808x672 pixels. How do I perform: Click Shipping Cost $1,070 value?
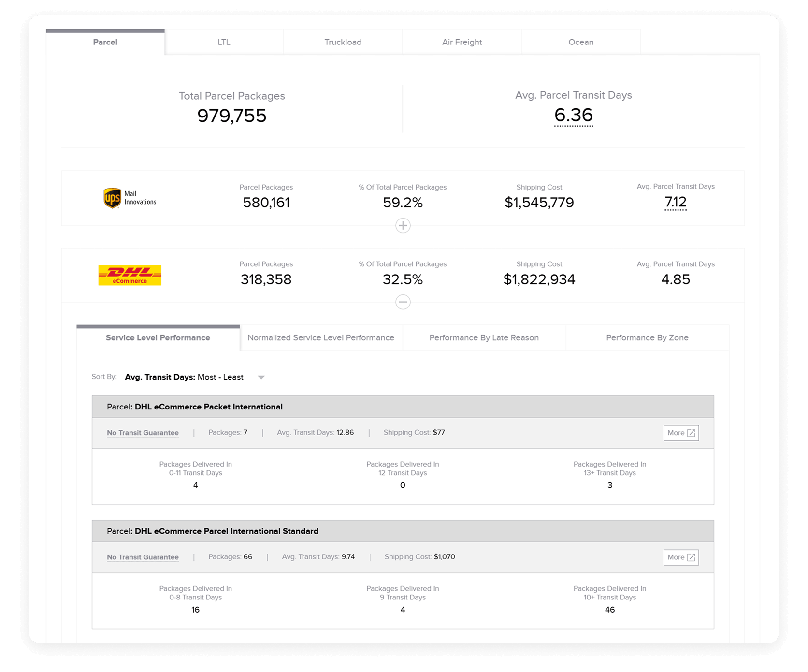pyautogui.click(x=444, y=556)
